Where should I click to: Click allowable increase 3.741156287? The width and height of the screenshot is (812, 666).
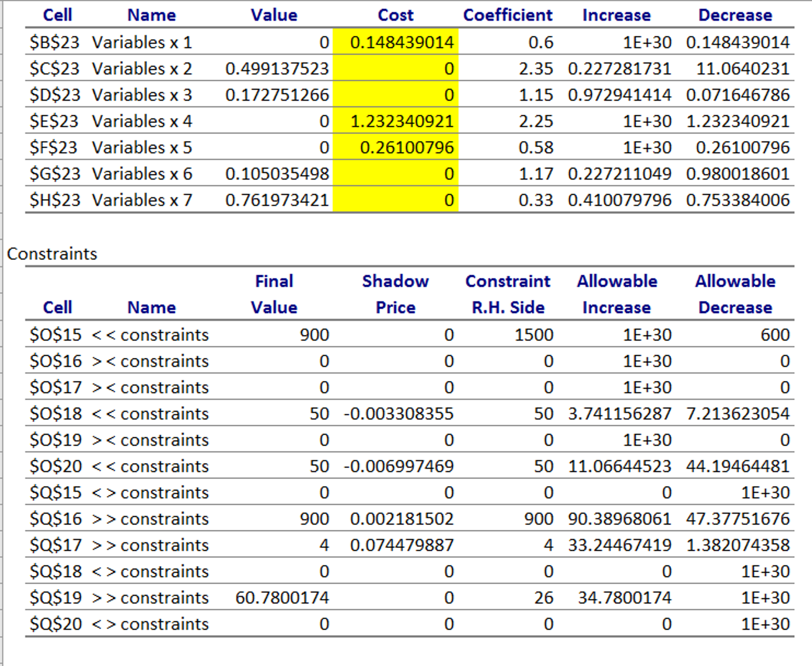[x=620, y=414]
